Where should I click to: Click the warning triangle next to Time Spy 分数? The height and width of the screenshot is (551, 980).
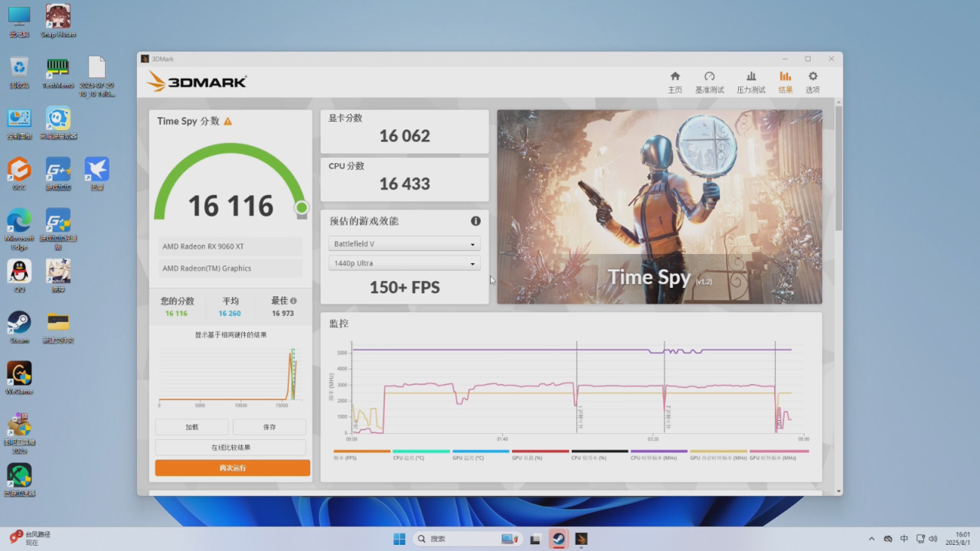point(227,121)
